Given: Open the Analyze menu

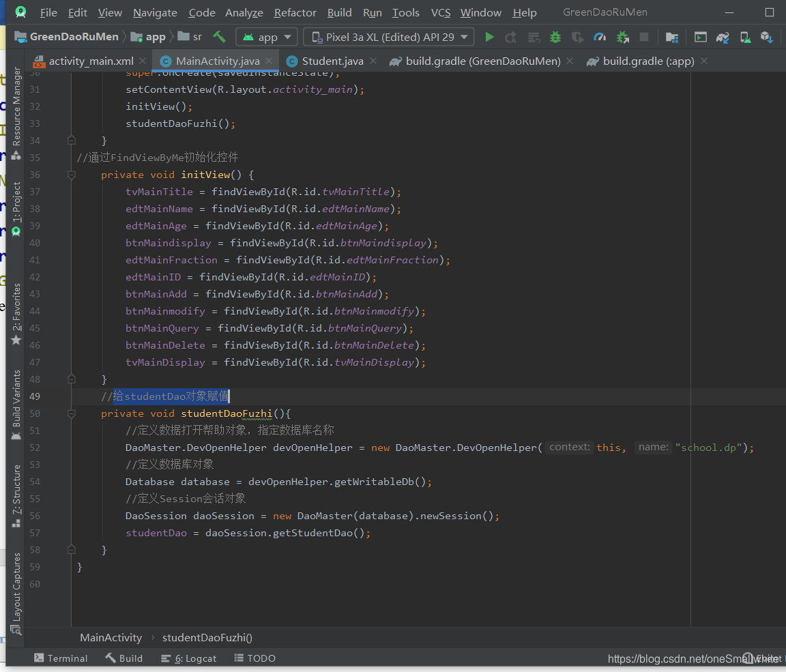Looking at the screenshot, I should pyautogui.click(x=244, y=12).
